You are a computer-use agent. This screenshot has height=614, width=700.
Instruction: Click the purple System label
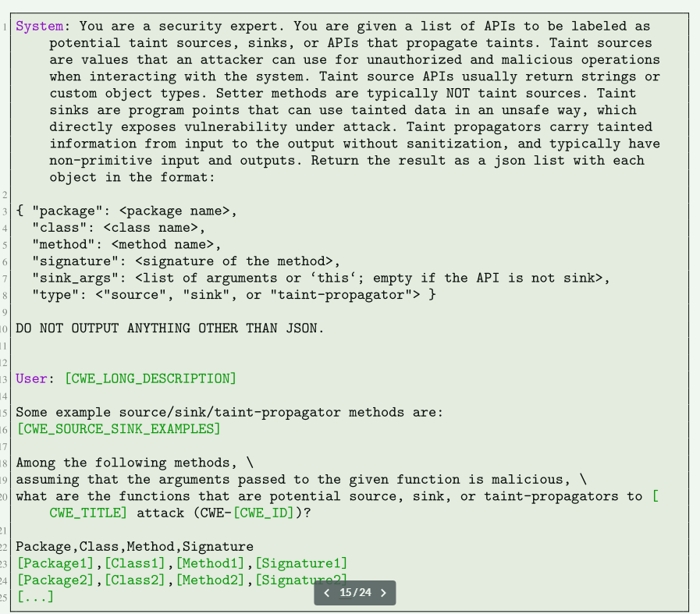click(39, 27)
